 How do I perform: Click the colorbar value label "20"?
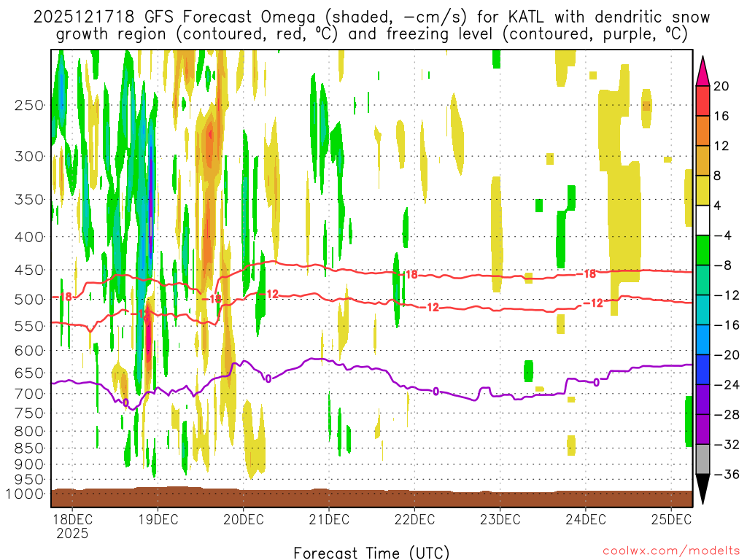721,86
